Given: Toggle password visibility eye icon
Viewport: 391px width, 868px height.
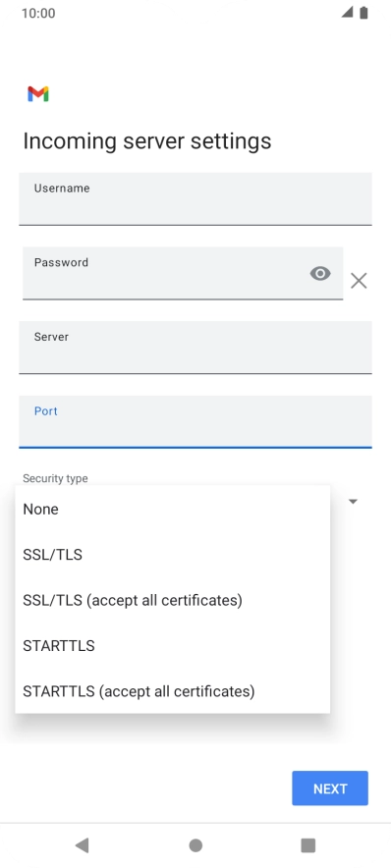Looking at the screenshot, I should [320, 274].
